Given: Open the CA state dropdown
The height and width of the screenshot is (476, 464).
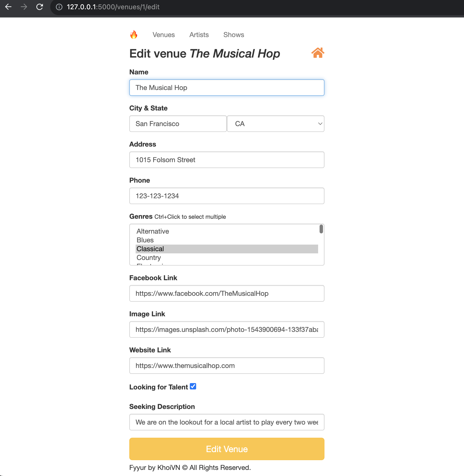Looking at the screenshot, I should [276, 124].
